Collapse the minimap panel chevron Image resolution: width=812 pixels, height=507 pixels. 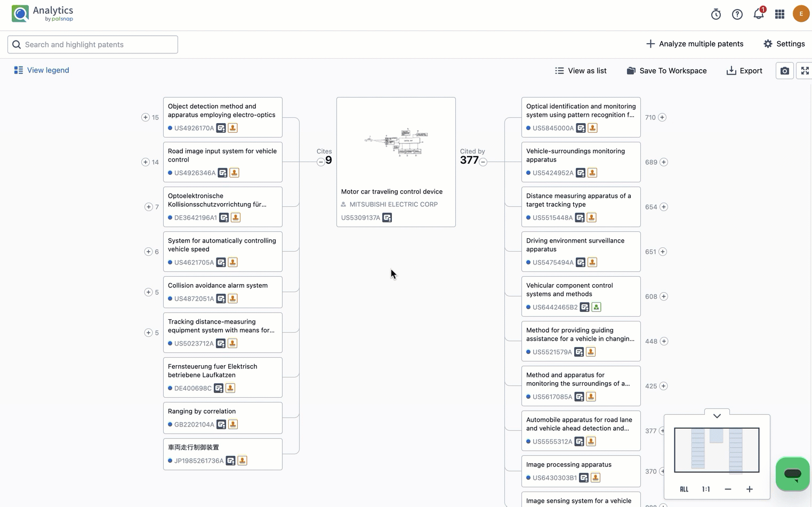click(717, 416)
